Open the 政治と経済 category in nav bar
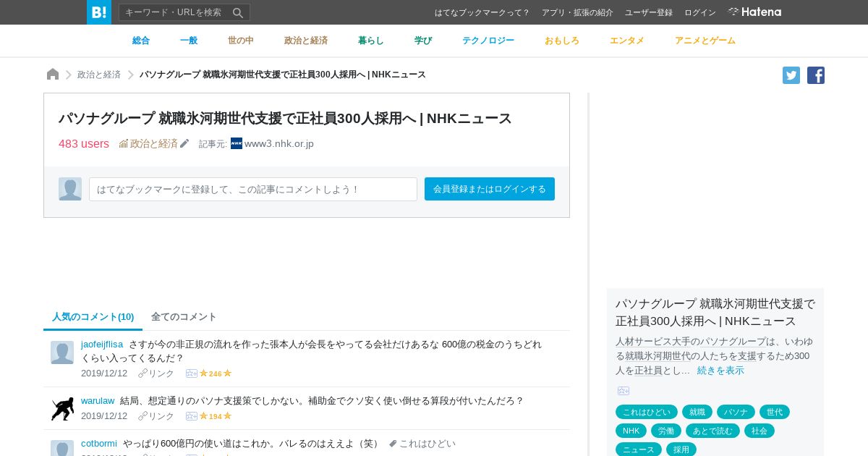This screenshot has height=456, width=868. tap(306, 41)
